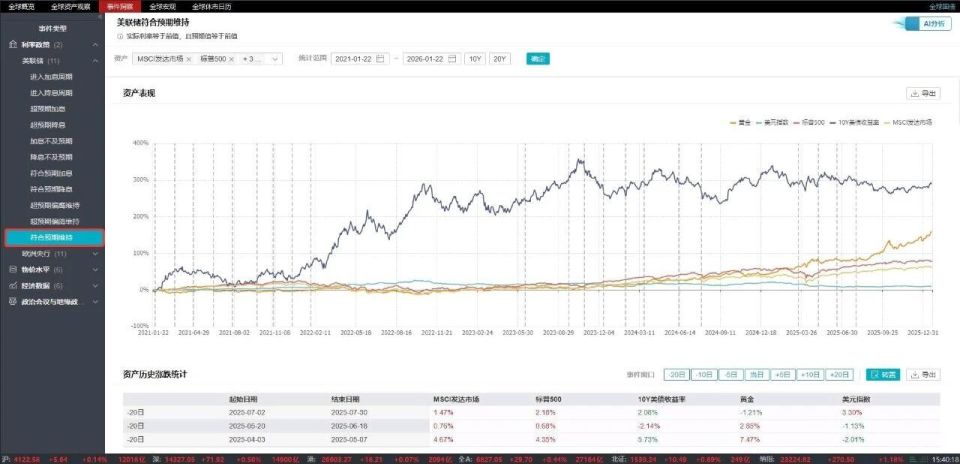The image size is (960, 464).
Task: Toggle the 10Y美债收益率 legend series
Action: [x=853, y=122]
